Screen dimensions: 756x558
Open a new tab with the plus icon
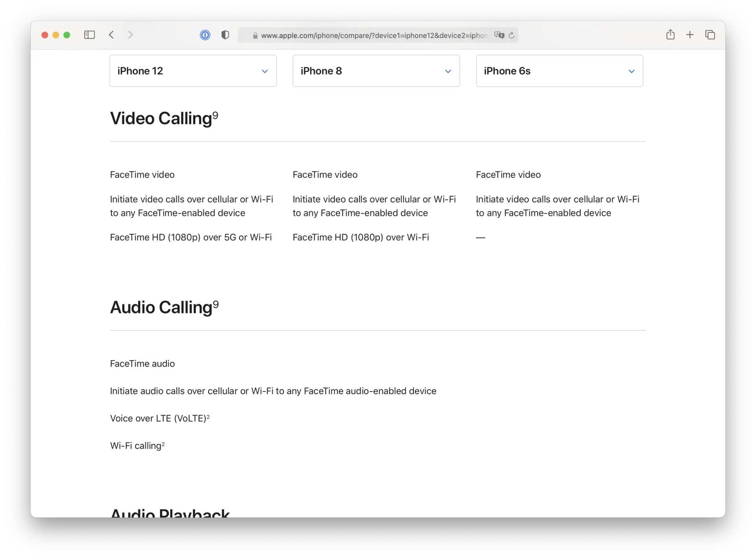coord(690,35)
